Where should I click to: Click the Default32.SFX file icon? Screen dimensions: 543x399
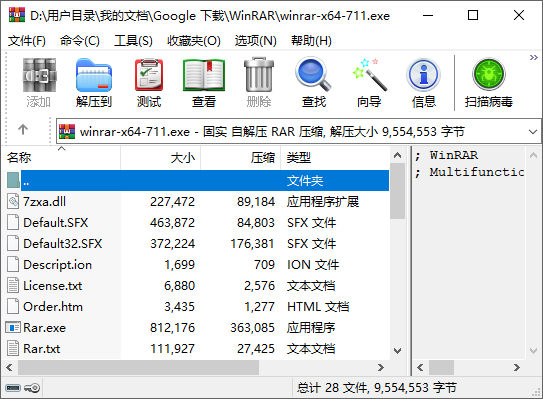[13, 243]
